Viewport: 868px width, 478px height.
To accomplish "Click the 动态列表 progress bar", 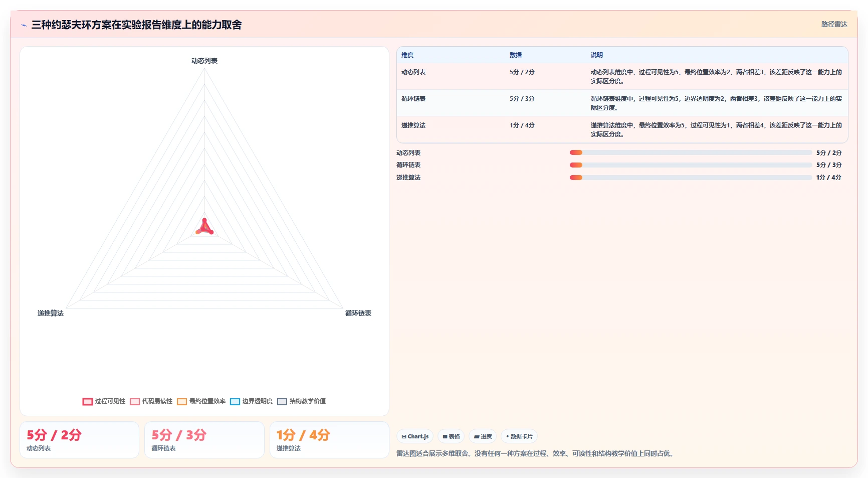I will pyautogui.click(x=691, y=152).
